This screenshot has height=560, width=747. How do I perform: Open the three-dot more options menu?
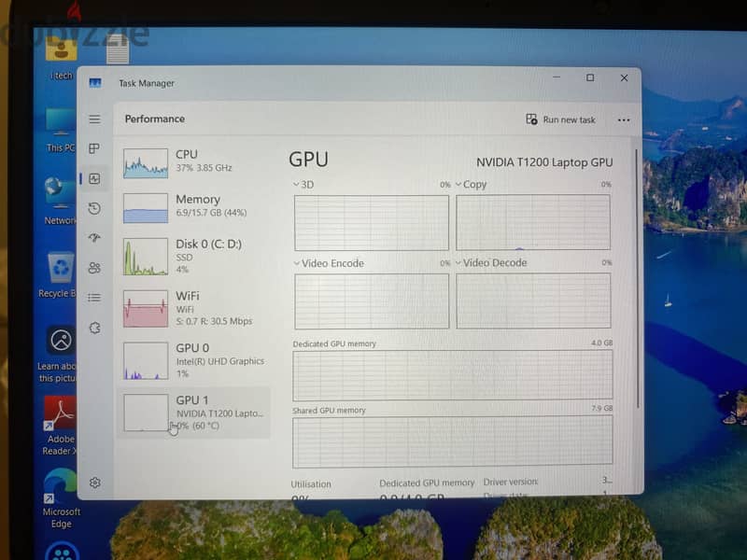point(624,120)
